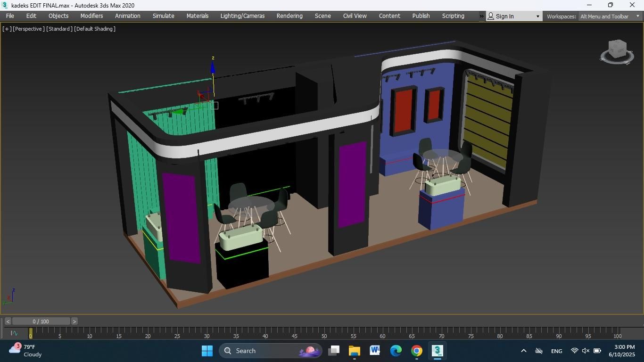Open the Simulate menu
Viewport: 644px width, 362px height.
tap(164, 16)
